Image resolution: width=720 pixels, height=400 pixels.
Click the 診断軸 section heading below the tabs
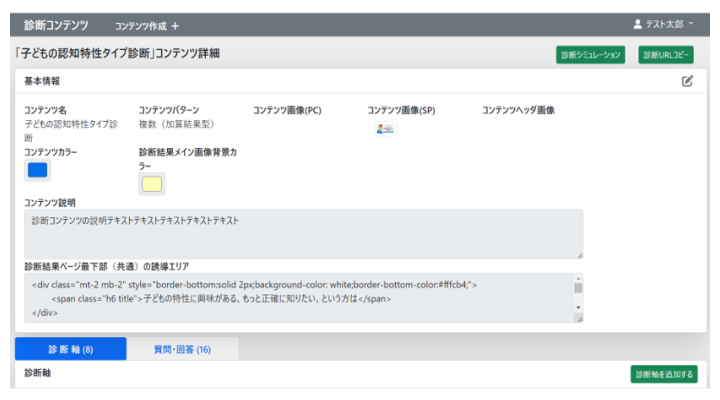click(x=37, y=373)
